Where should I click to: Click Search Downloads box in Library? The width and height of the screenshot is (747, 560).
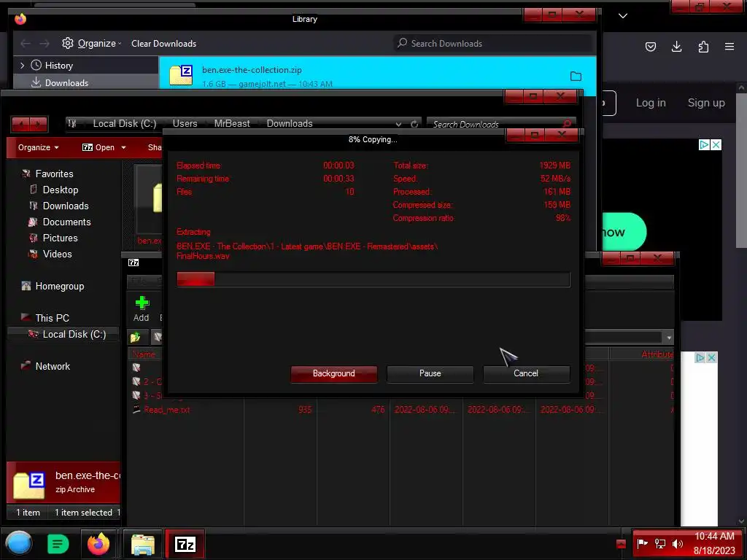click(493, 43)
